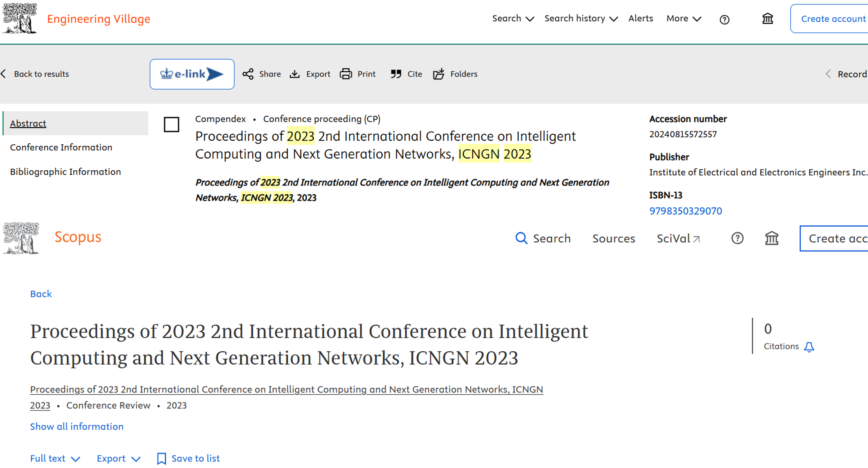Click the Cite quotation icon
Viewport: 868px width, 468px height.
[x=396, y=74]
